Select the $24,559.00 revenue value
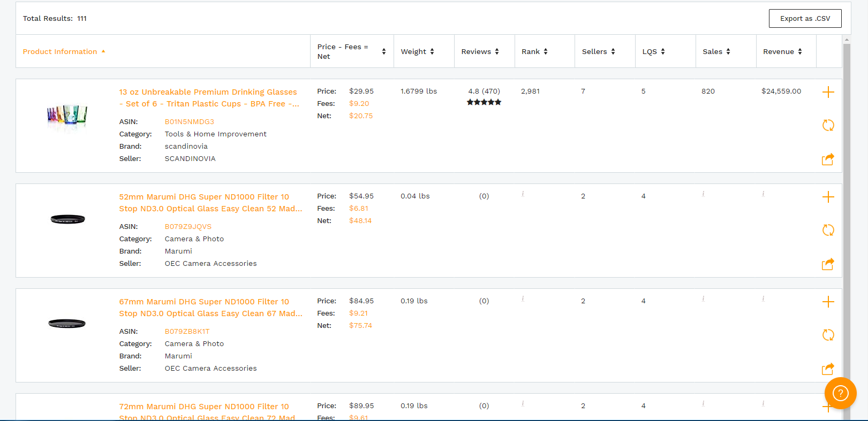The height and width of the screenshot is (421, 868). point(781,91)
